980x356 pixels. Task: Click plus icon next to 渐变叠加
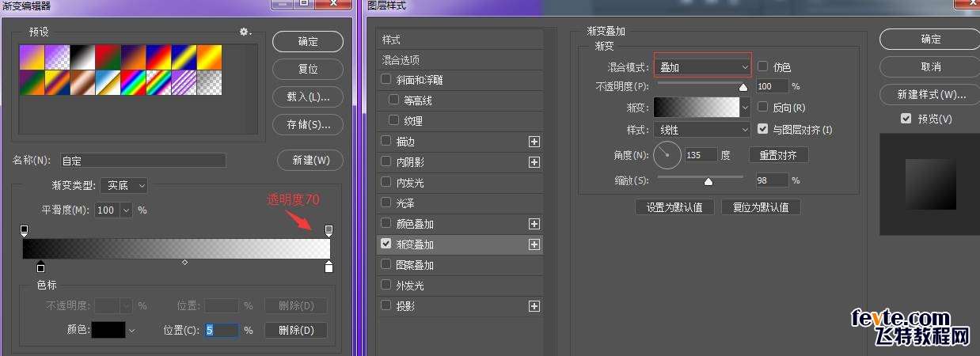click(534, 244)
